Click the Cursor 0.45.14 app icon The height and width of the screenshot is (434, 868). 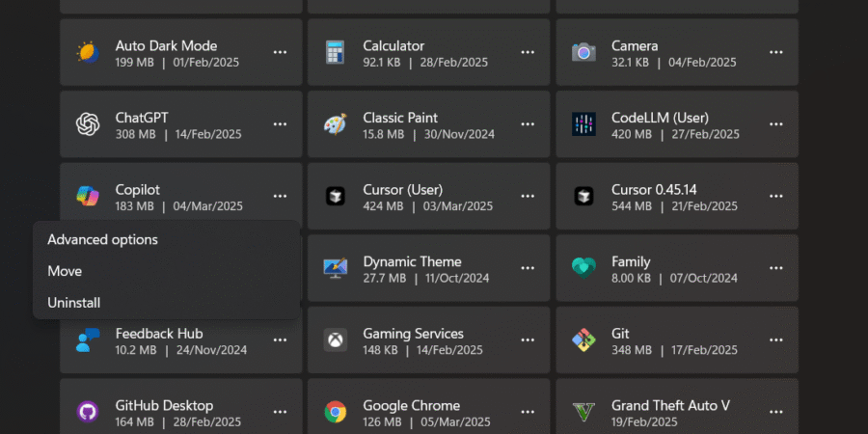click(x=583, y=196)
